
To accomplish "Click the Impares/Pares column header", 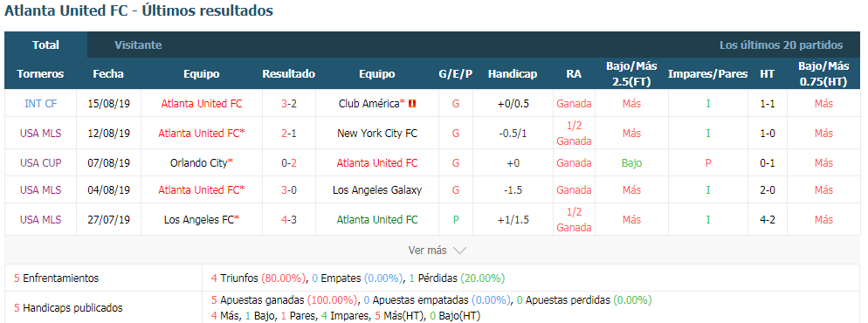I will tap(707, 74).
